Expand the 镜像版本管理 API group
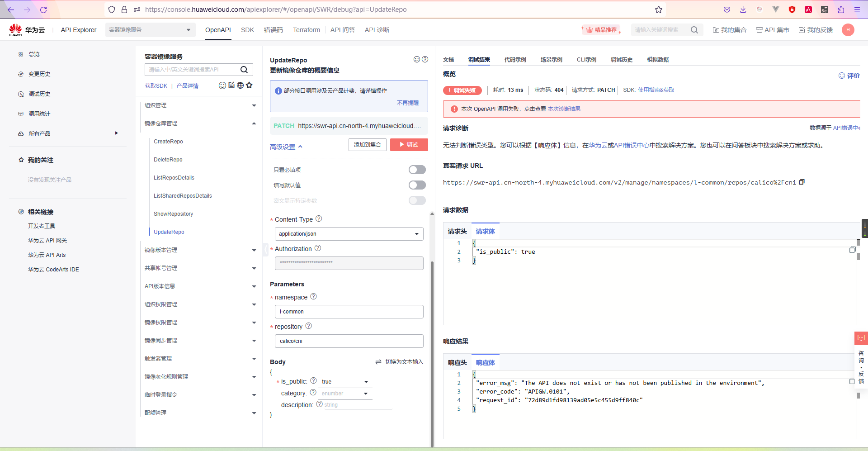Screen dimensions: 868x451 (254, 250)
